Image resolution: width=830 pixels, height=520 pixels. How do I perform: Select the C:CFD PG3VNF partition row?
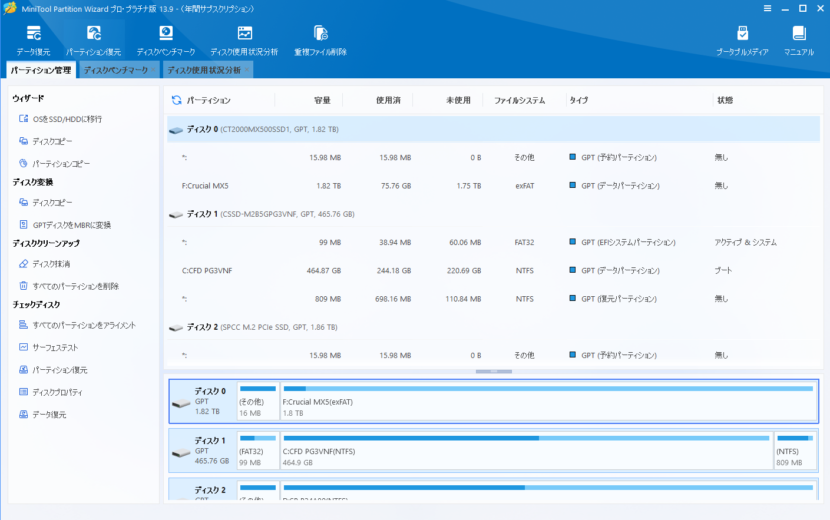(x=493, y=271)
